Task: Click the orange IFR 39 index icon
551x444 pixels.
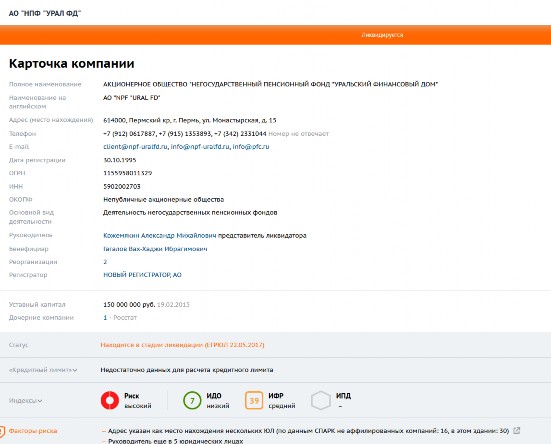Action: click(x=254, y=400)
